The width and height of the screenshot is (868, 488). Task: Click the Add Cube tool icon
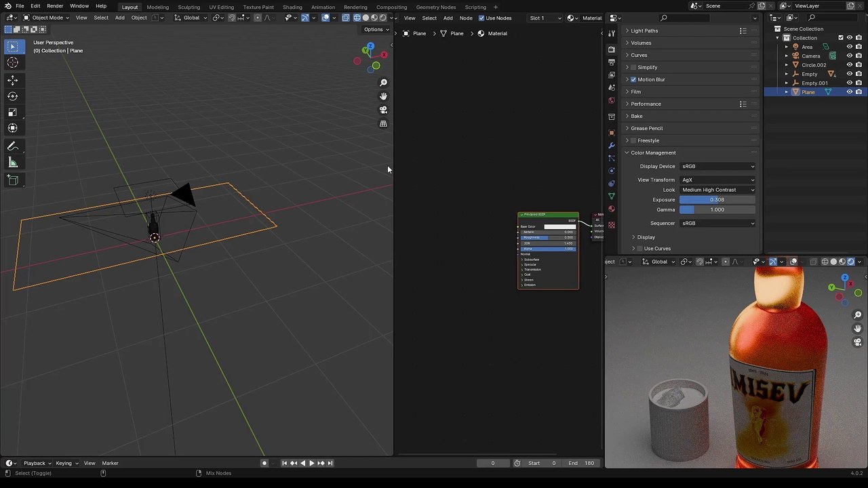click(12, 180)
